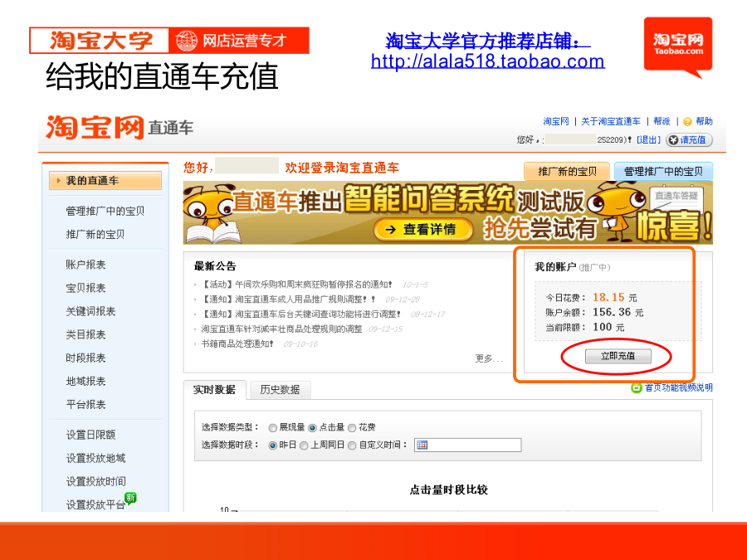Open 关键词报表 report
The height and width of the screenshot is (560, 747).
90,311
